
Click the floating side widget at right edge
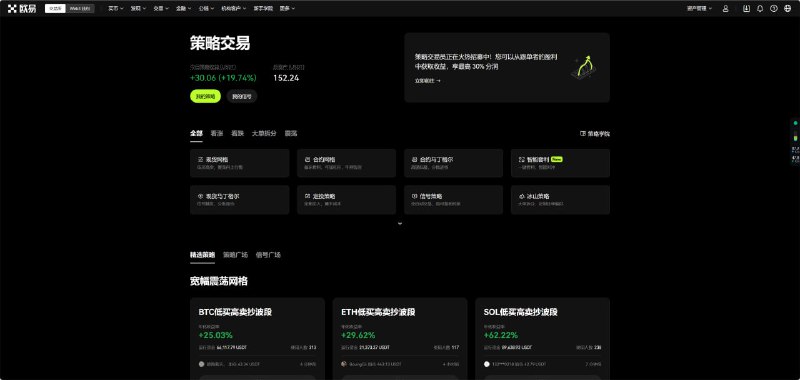795,142
